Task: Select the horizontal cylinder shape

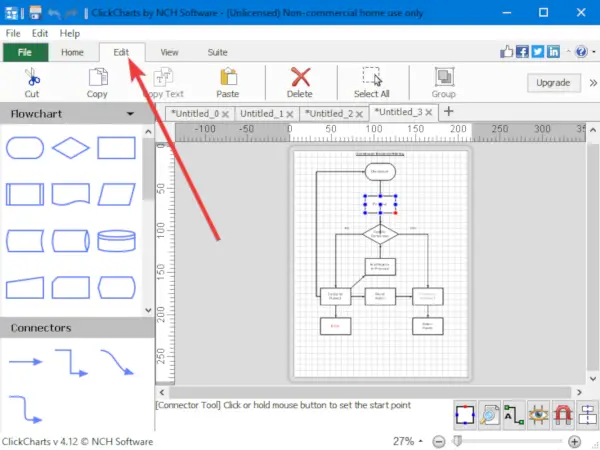Action: (x=71, y=241)
